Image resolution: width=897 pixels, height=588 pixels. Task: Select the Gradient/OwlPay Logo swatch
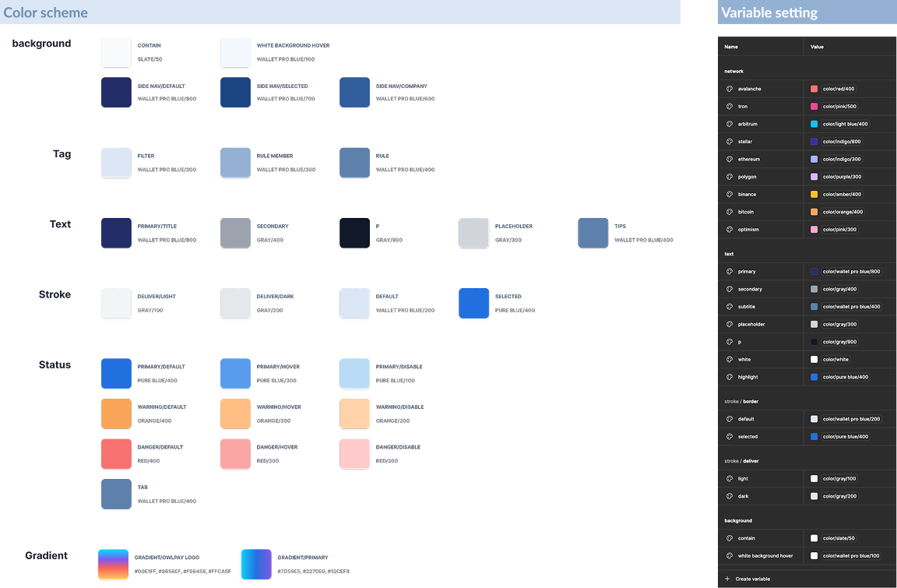point(113,565)
